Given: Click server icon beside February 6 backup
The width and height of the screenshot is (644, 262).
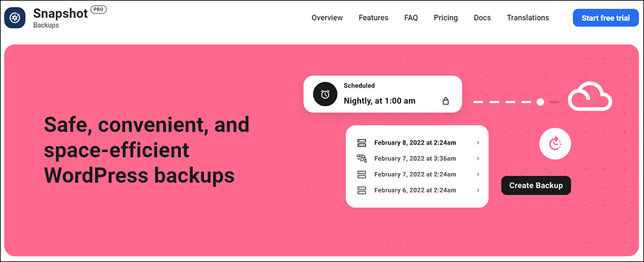Looking at the screenshot, I should [x=361, y=190].
